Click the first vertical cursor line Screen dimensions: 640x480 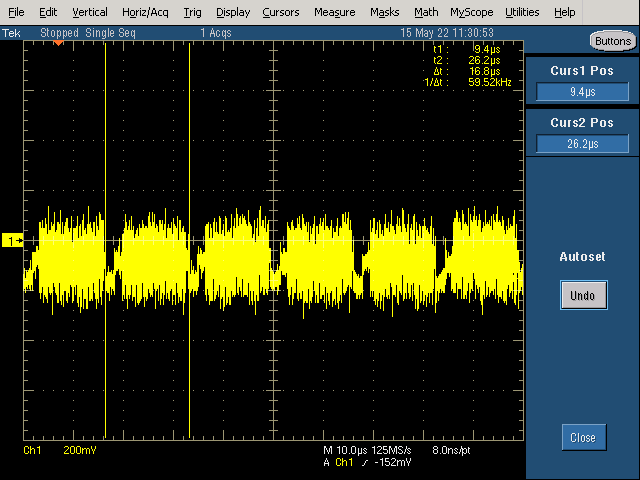[x=105, y=241]
